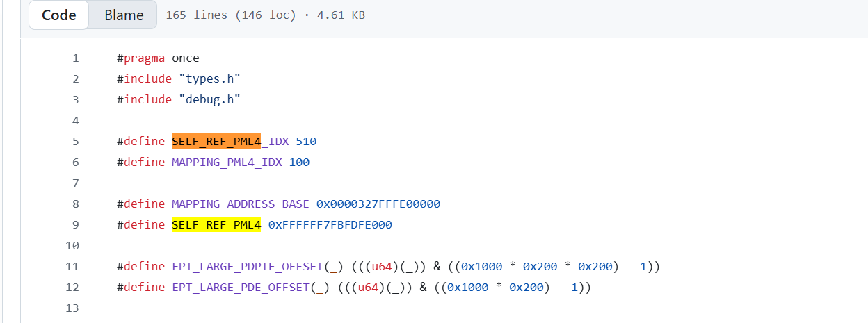
Task: Click the 0xFFFFFF7FBFDFE000 hex value
Action: coord(330,225)
